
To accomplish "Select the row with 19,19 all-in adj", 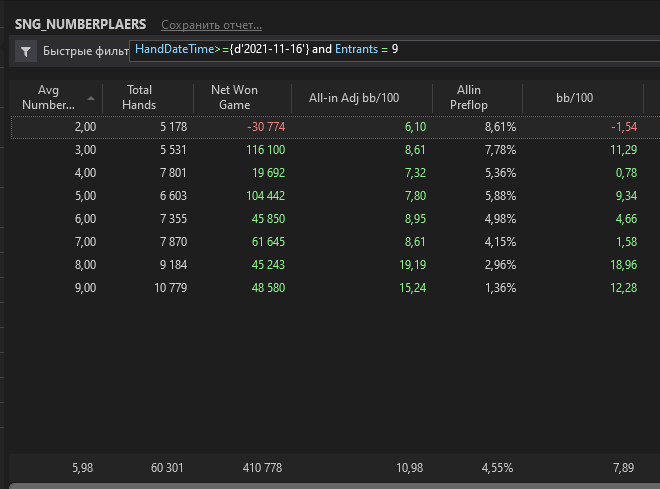I will 335,265.
